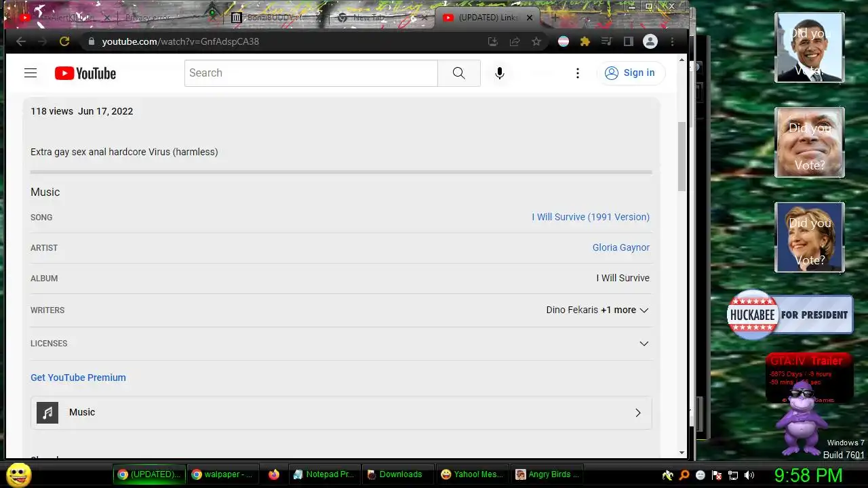Install app from address bar icon
Image resolution: width=868 pixels, height=488 pixels.
click(x=493, y=41)
